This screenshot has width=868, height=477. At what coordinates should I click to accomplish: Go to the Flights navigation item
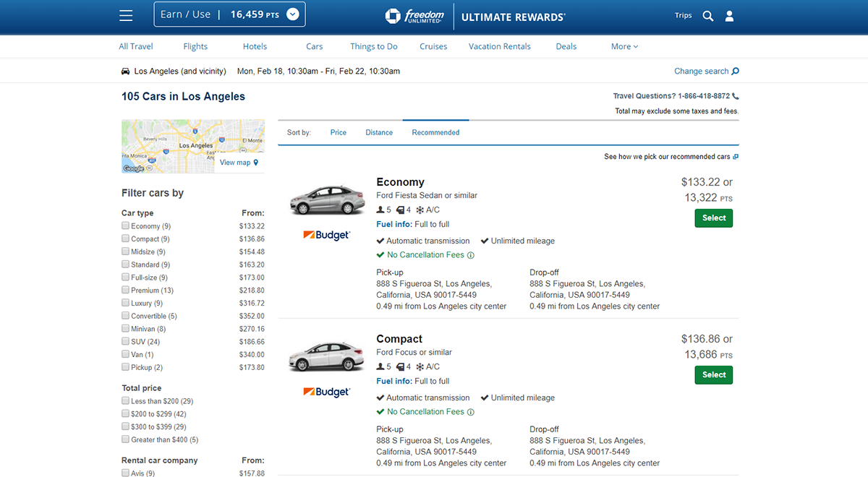[x=195, y=46]
